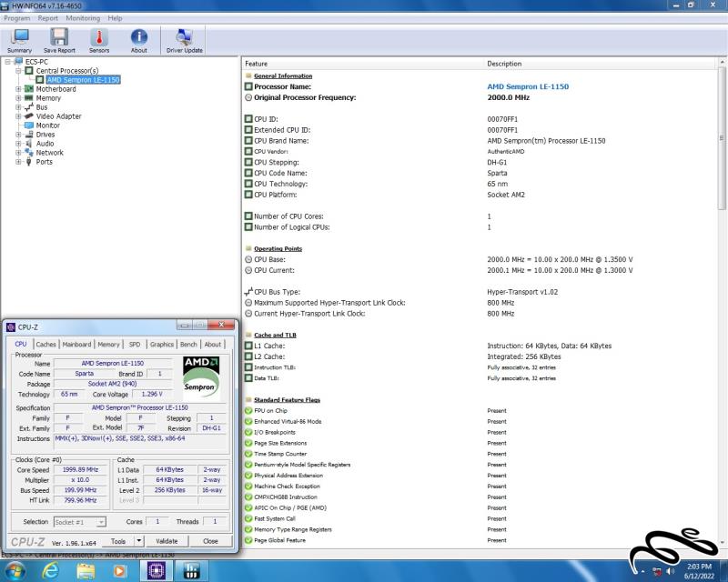The image size is (728, 582).
Task: Click the Ports tree icon
Action: tap(29, 162)
